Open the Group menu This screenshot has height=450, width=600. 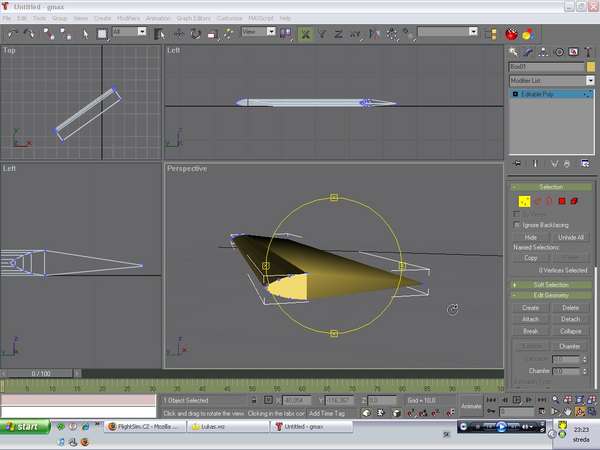(59, 18)
